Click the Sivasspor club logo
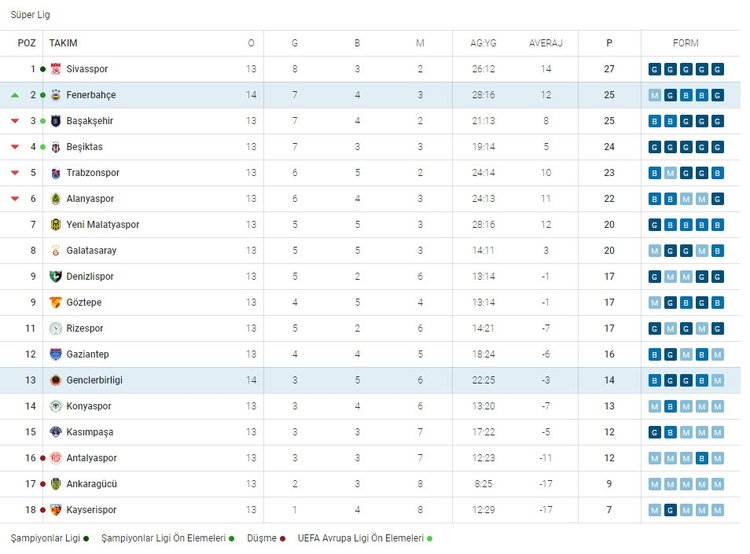Image resolution: width=750 pixels, height=554 pixels. [56, 69]
